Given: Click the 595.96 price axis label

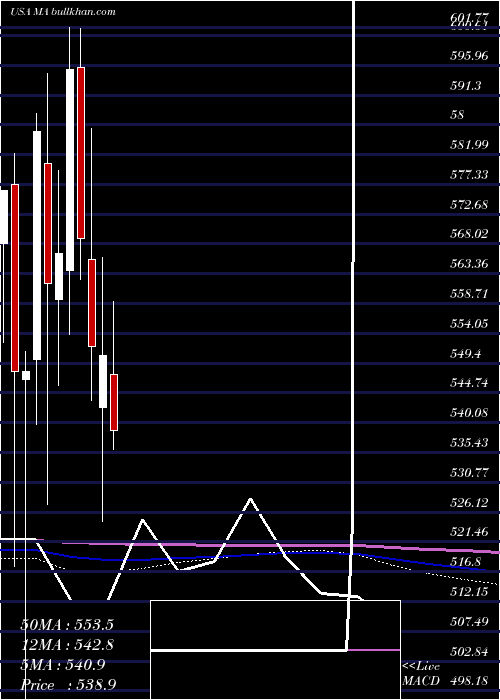Looking at the screenshot, I should (469, 56).
